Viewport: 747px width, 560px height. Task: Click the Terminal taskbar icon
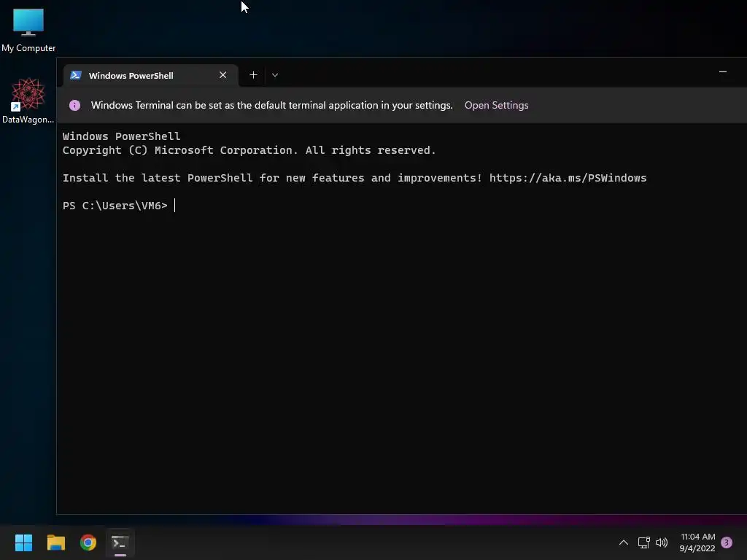[x=120, y=542]
